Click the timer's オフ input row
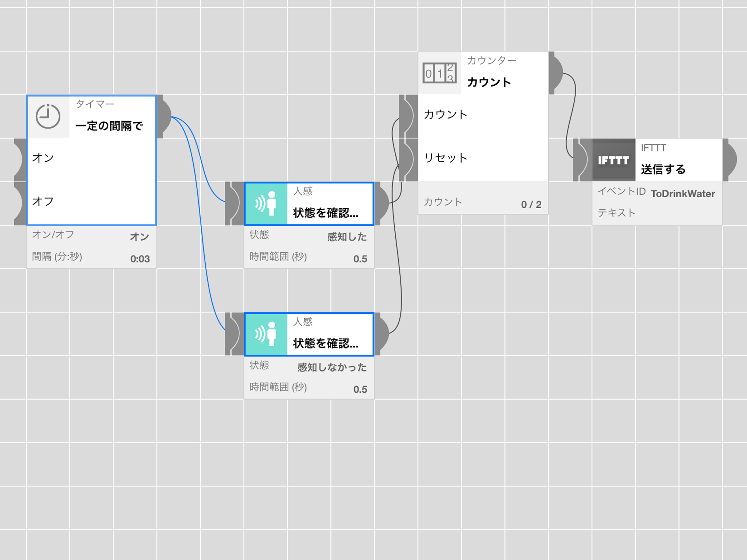747x560 pixels. tap(92, 201)
